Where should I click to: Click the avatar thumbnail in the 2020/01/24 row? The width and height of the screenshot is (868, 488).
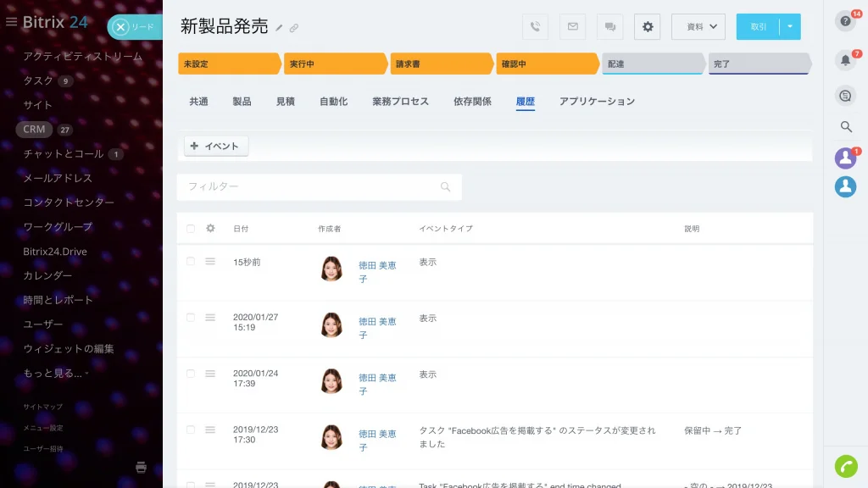[x=331, y=381]
